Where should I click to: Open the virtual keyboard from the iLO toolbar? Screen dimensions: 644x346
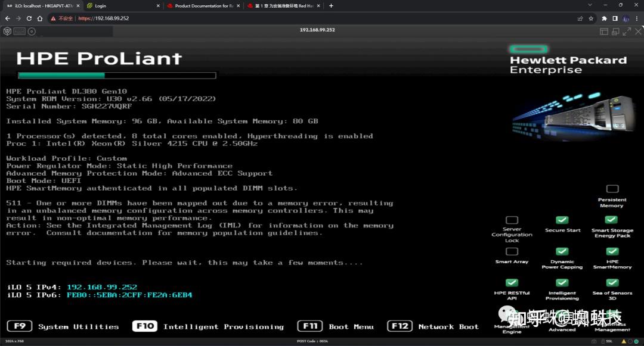19,30
